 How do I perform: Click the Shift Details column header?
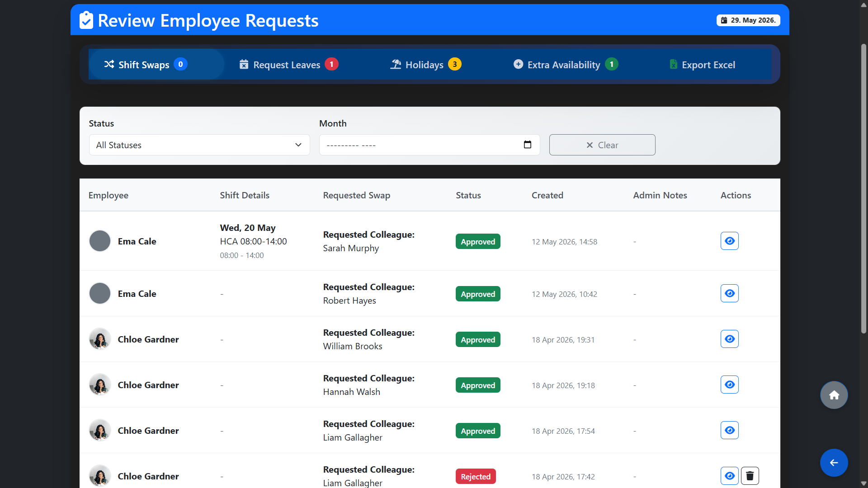[x=245, y=195]
